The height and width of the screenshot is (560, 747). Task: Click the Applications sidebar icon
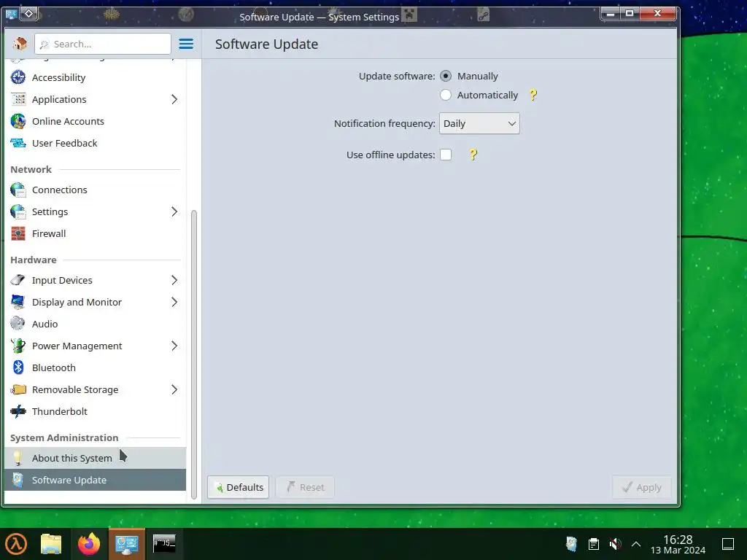18,99
